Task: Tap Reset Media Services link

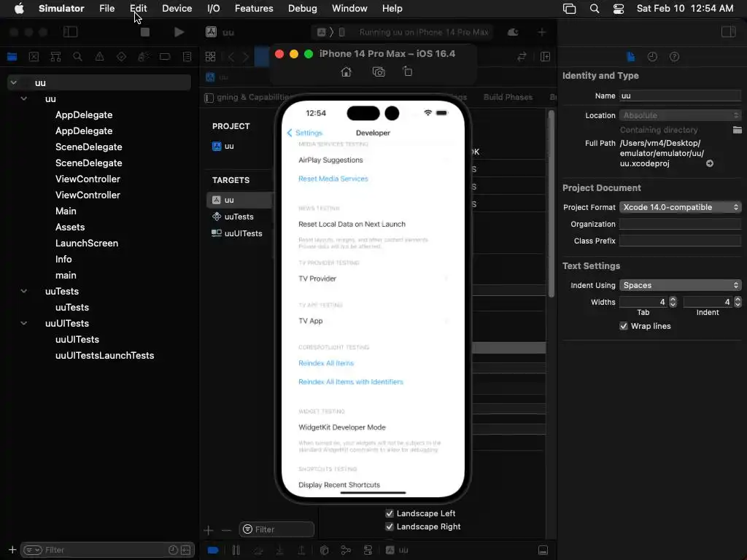Action: (333, 179)
